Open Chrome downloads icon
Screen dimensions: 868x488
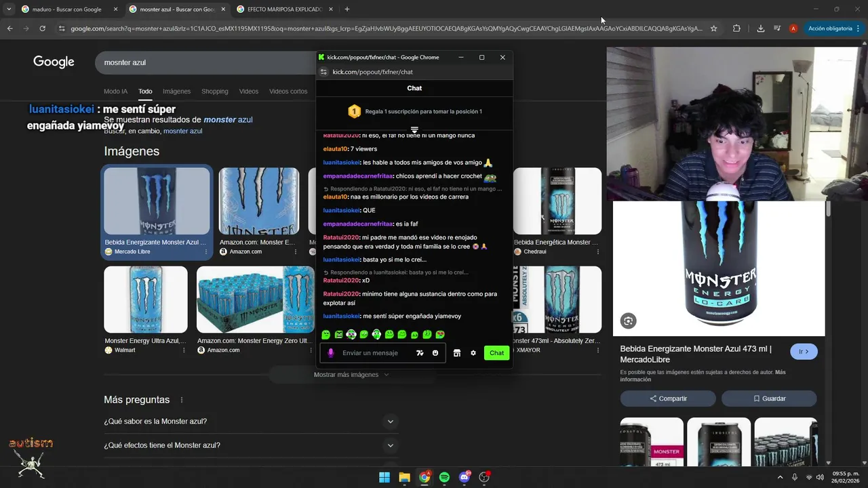point(760,28)
